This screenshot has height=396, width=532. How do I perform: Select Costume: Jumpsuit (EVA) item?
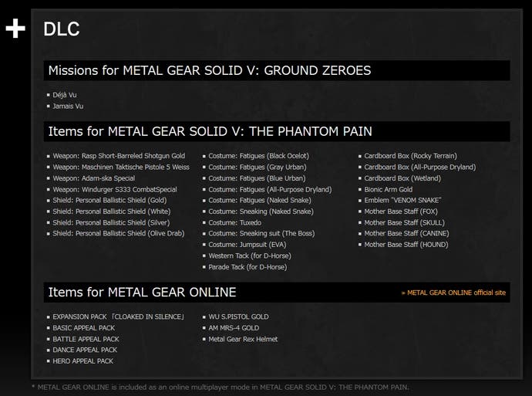pos(247,245)
